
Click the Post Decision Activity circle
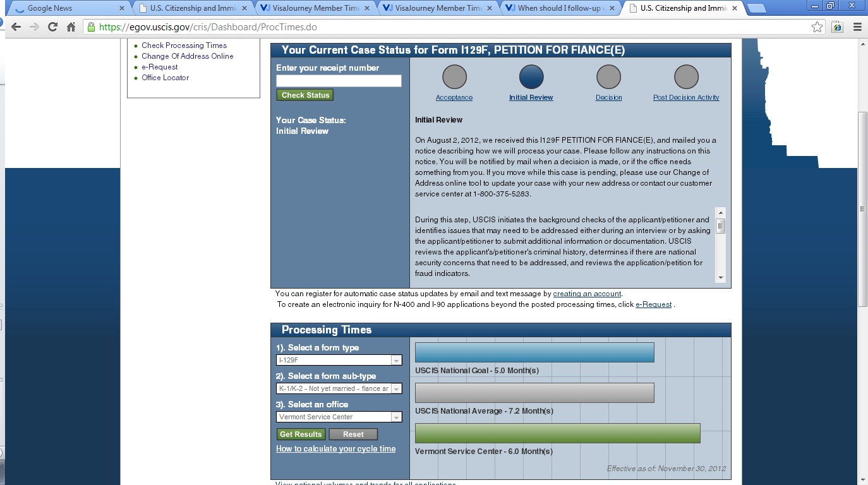click(686, 77)
